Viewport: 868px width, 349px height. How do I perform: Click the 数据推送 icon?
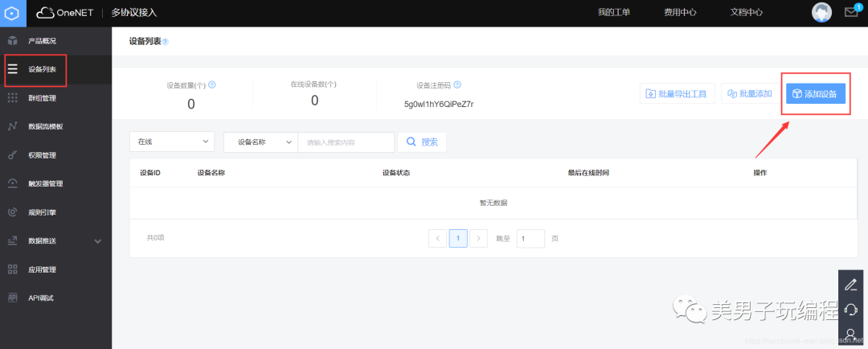pos(13,241)
